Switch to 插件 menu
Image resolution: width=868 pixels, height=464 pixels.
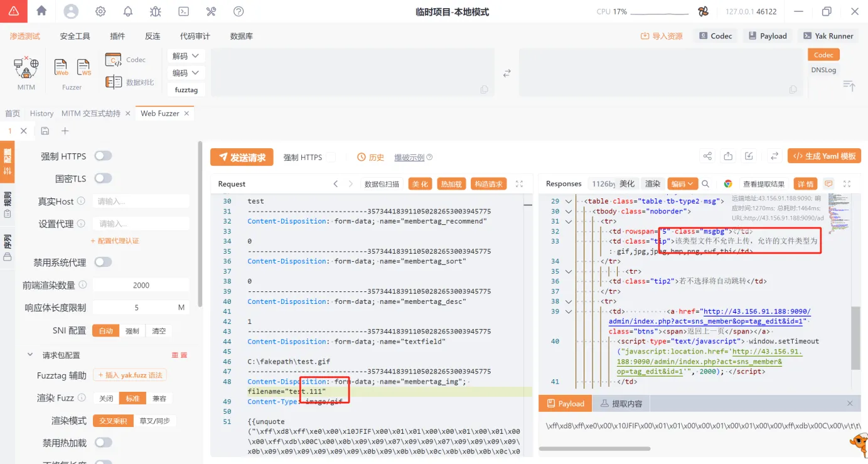click(x=117, y=36)
